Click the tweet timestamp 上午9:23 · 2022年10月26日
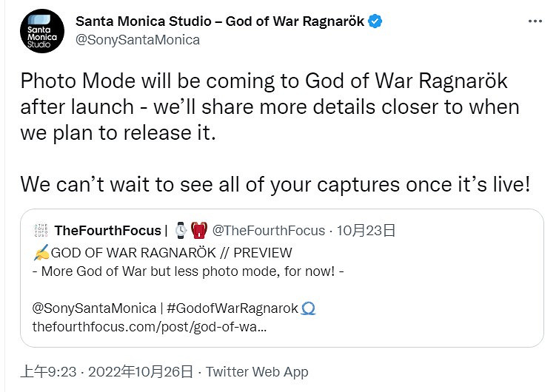 coord(107,372)
